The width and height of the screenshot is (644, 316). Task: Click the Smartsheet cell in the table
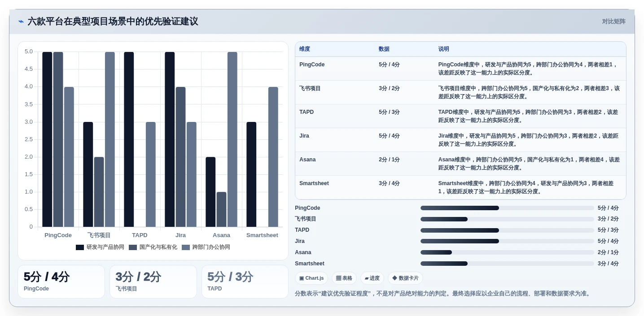pos(314,183)
